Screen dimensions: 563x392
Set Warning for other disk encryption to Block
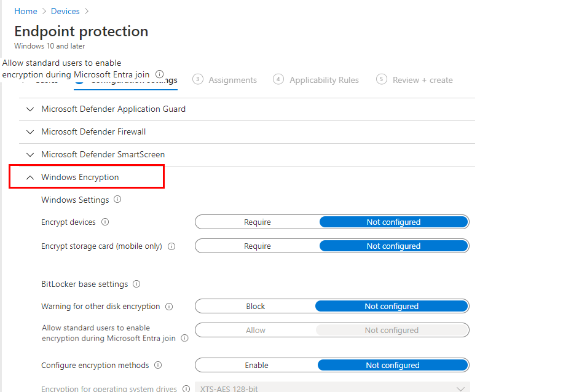tap(255, 307)
